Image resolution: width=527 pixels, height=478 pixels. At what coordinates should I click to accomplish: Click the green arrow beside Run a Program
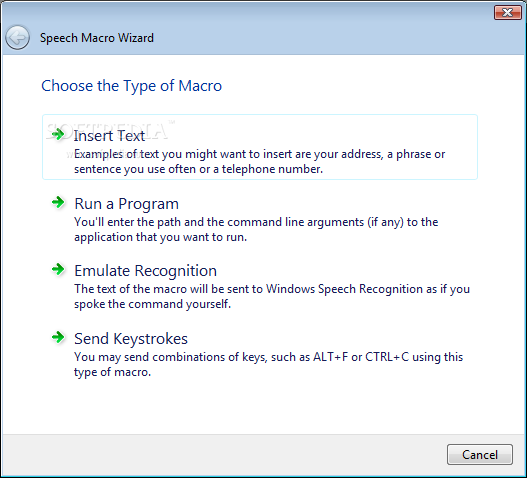point(58,202)
